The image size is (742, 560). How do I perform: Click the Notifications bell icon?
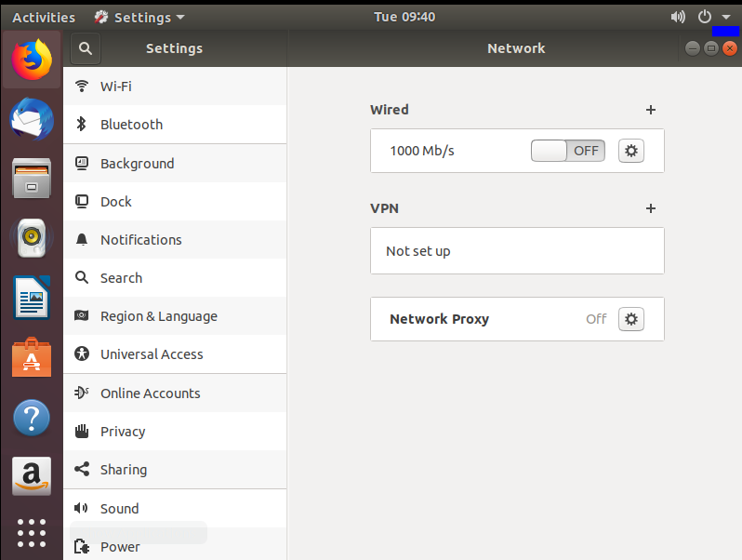(82, 239)
